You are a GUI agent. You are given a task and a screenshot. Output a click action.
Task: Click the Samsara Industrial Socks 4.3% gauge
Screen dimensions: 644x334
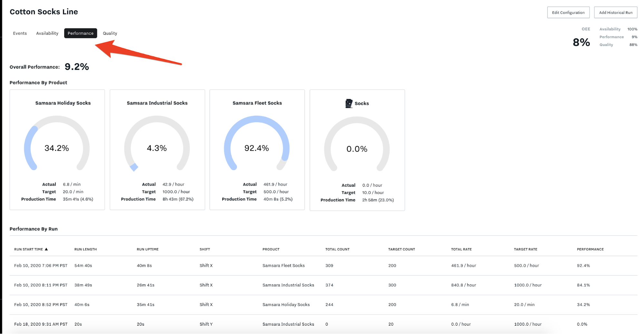click(157, 143)
